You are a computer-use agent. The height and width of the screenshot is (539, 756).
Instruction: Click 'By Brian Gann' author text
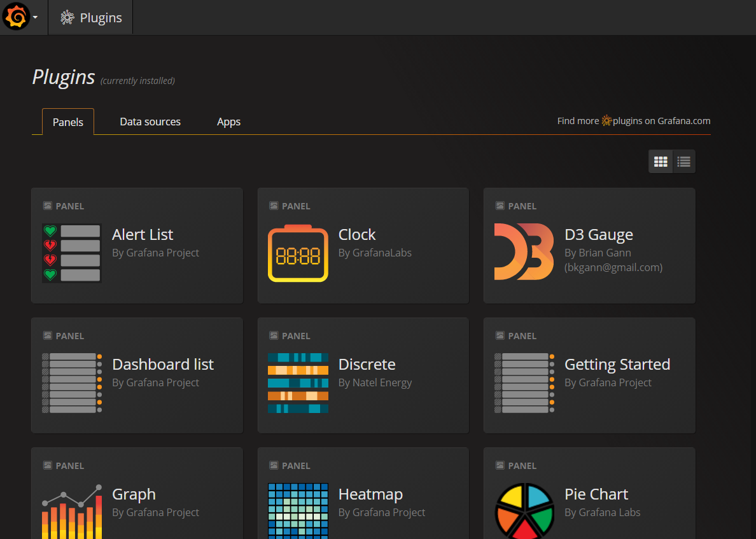tap(598, 253)
